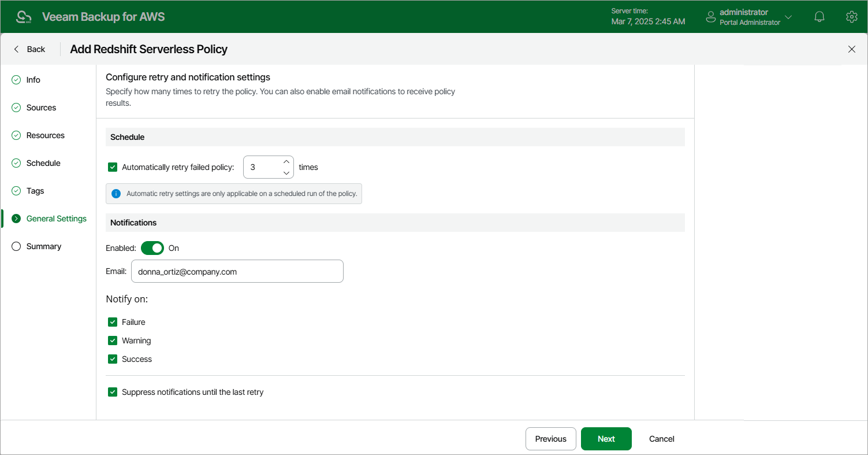Click the Summary step circle icon
868x455 pixels.
pos(16,246)
